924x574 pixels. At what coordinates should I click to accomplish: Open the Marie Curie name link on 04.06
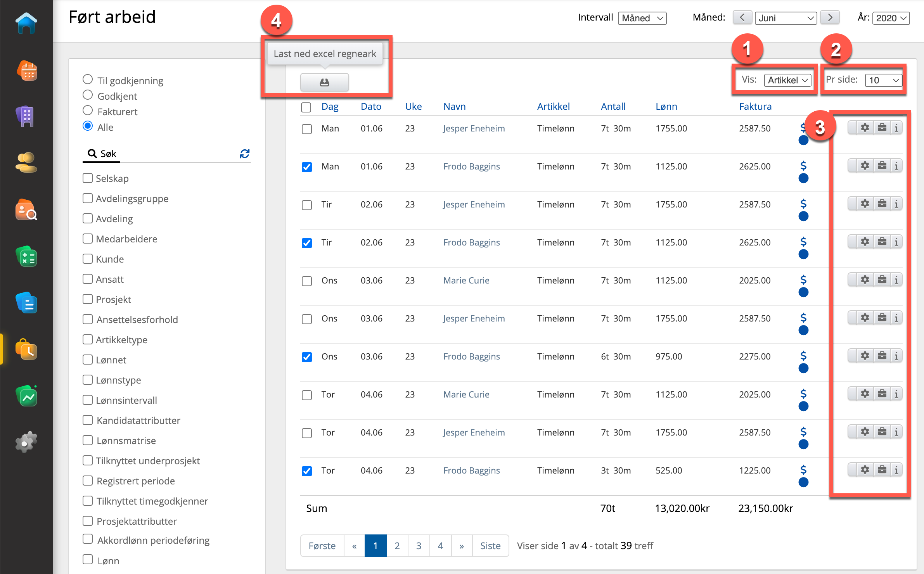(466, 394)
